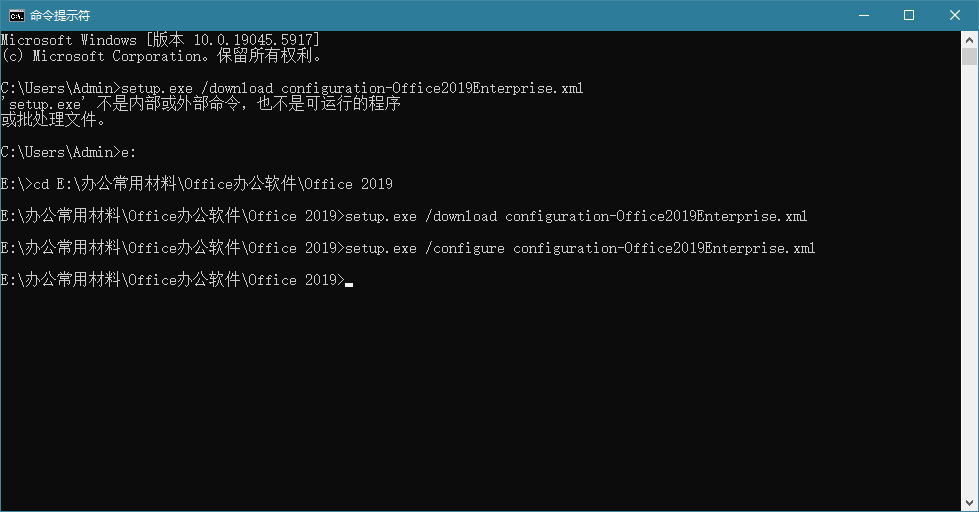
Task: Minimize the Command Prompt window
Action: [864, 16]
